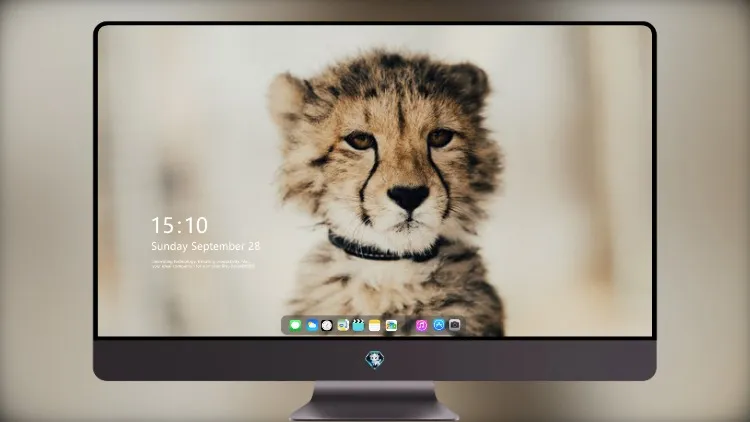Viewport: 750px width, 422px height.
Task: Click the Sunday September 28 date
Action: pos(206,246)
